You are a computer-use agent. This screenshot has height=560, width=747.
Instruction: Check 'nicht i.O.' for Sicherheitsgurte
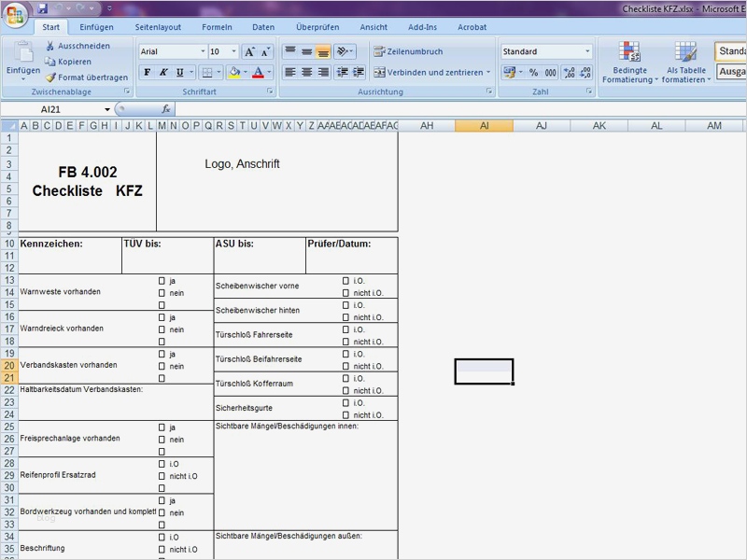[345, 414]
